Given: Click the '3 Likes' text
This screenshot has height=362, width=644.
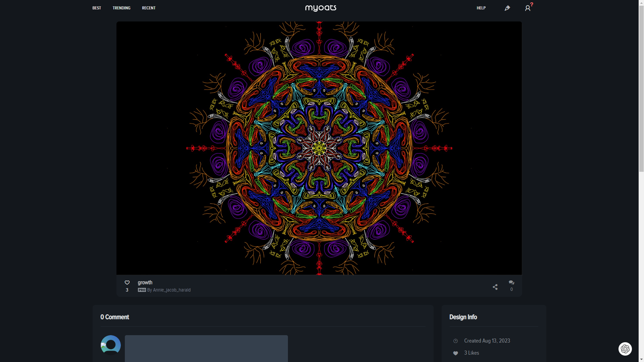Looking at the screenshot, I should 472,353.
